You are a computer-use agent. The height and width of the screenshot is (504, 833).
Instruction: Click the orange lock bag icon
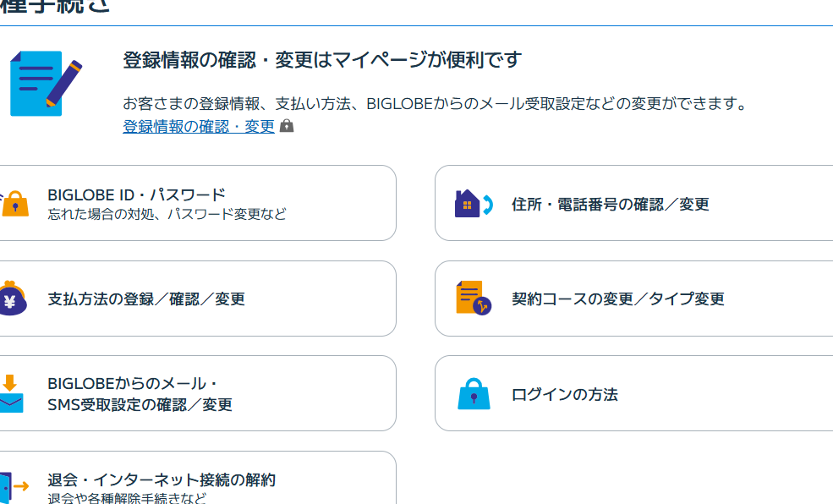14,204
